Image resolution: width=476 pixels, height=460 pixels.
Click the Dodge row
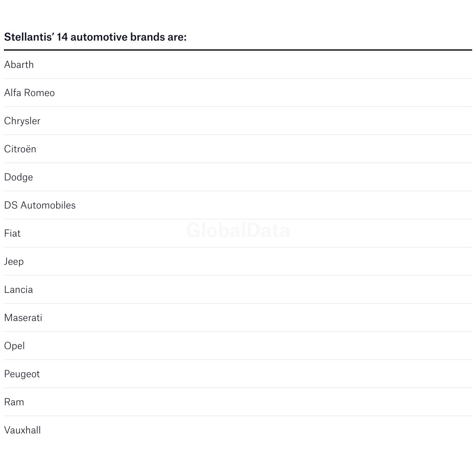tap(238, 177)
